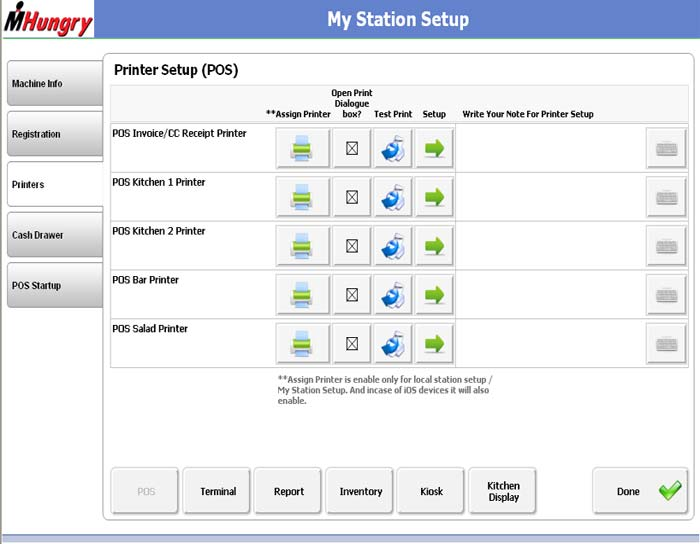Toggle print dialogue checkbox for POS Invoice/CC Receipt Printer

(x=352, y=148)
